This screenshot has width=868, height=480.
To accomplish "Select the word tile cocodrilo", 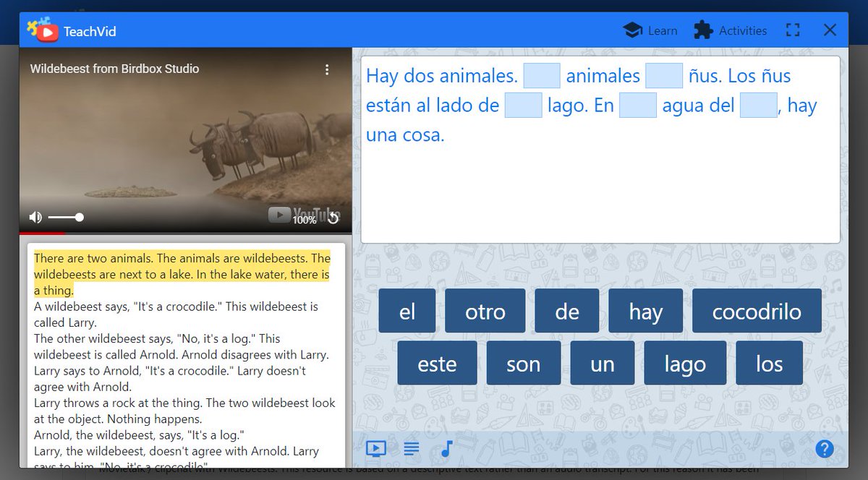I will click(x=757, y=311).
